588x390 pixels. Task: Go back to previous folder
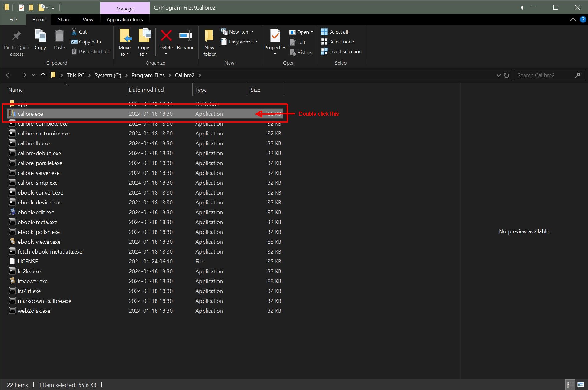click(x=9, y=75)
